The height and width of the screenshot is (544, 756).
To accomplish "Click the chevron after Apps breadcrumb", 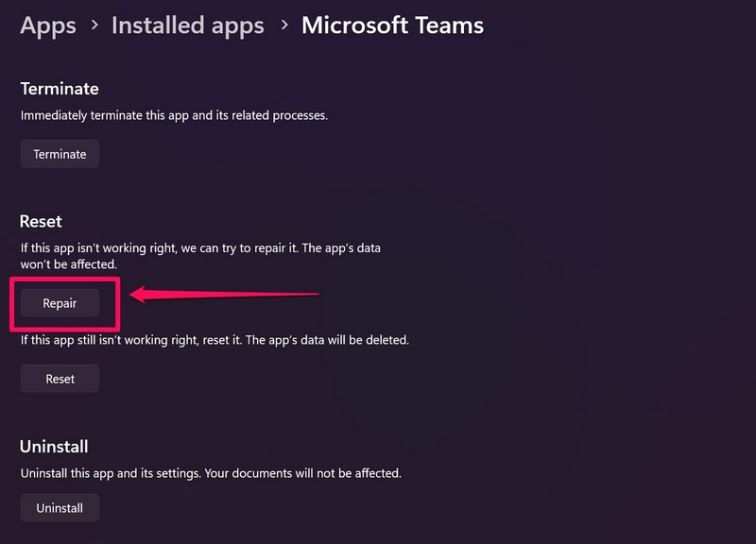I will tap(93, 25).
